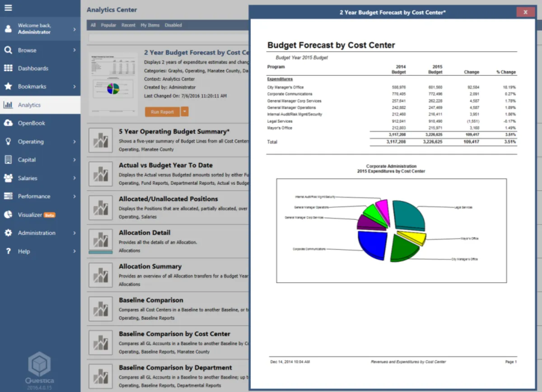The height and width of the screenshot is (392, 542).
Task: Open the Allocation Detail report title
Action: (x=145, y=233)
